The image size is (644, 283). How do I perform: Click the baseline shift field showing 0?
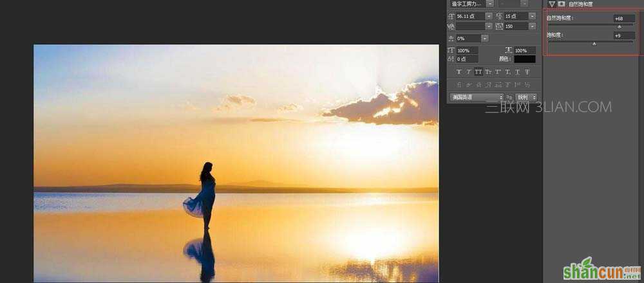coord(467,59)
